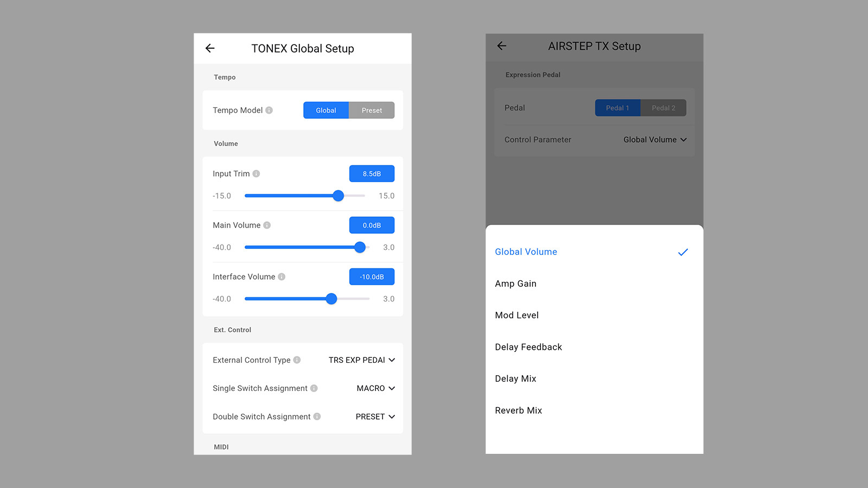Click the Control Parameter label
This screenshot has width=868, height=488.
538,139
